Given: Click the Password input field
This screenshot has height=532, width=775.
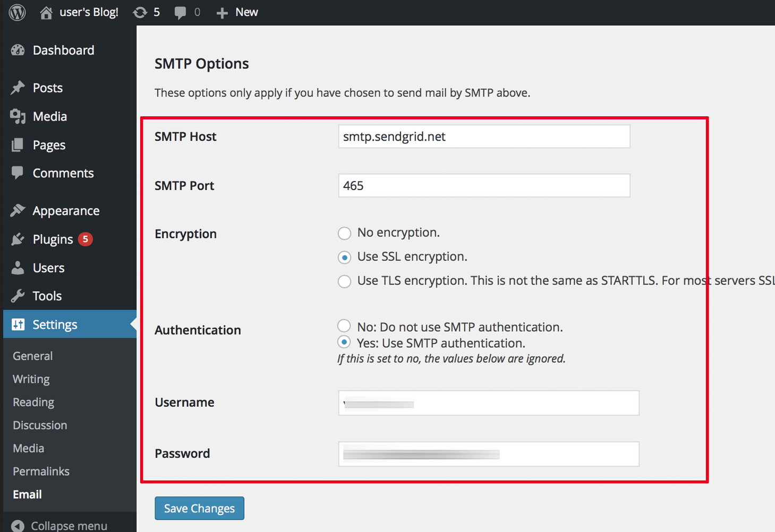Looking at the screenshot, I should coord(489,454).
